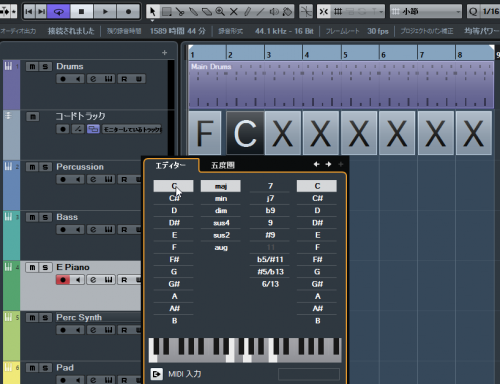Screen dimensions: 500x384
Task: Open the Bass channel settings e button
Action: (93, 230)
